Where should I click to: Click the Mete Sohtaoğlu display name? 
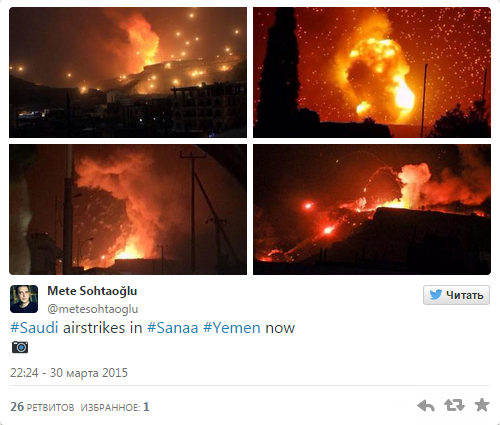pos(92,291)
